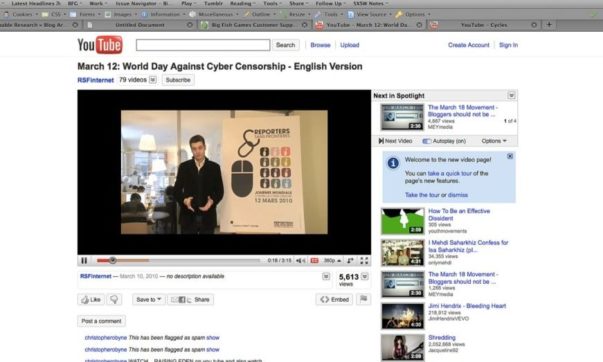This screenshot has height=362, width=603.
Task: Open the Tumblr bookmark
Action: pyautogui.click(x=213, y=3)
